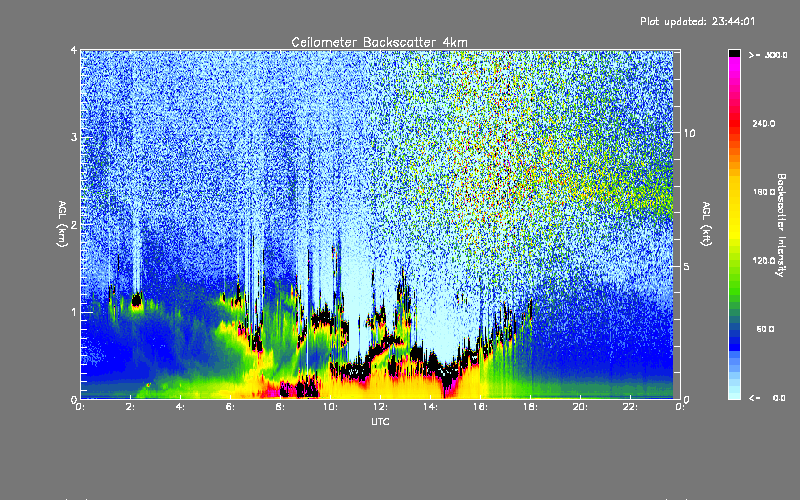Select the "4:" UTC hour tick label

pyautogui.click(x=181, y=407)
